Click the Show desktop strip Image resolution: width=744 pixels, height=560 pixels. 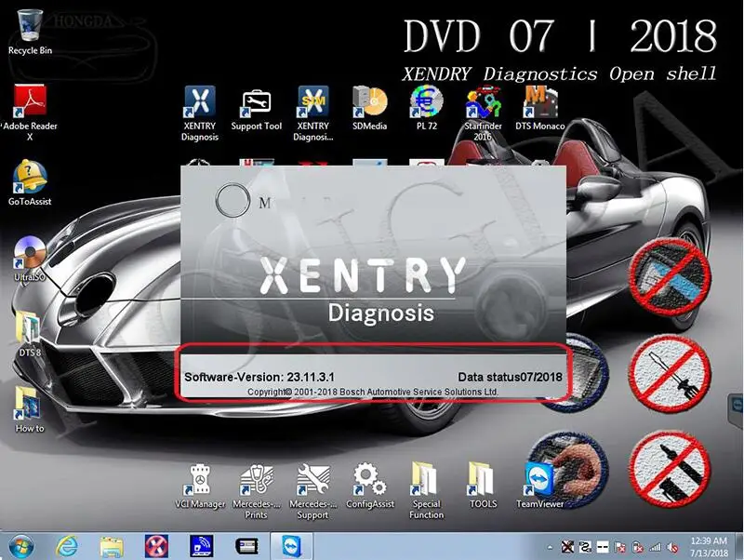click(x=739, y=546)
